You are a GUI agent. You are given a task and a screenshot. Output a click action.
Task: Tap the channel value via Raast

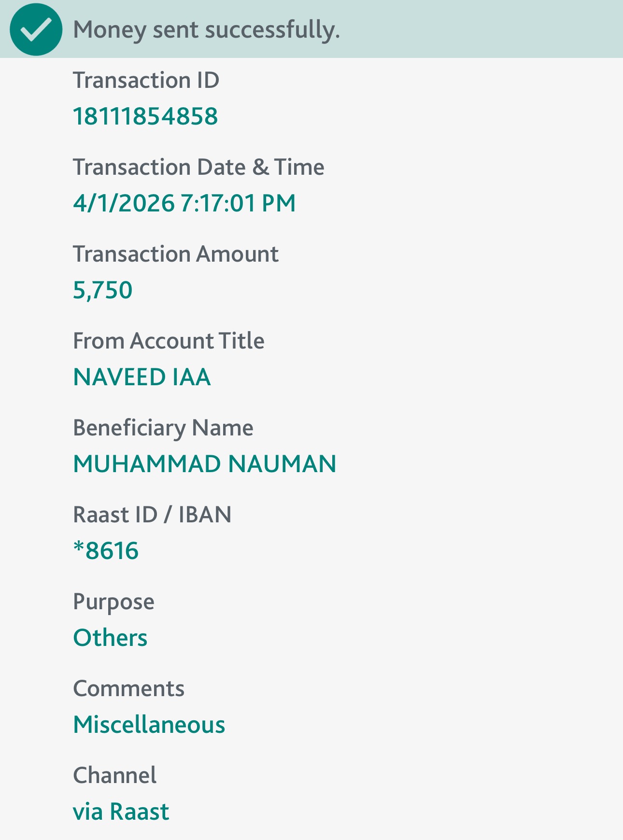[121, 812]
